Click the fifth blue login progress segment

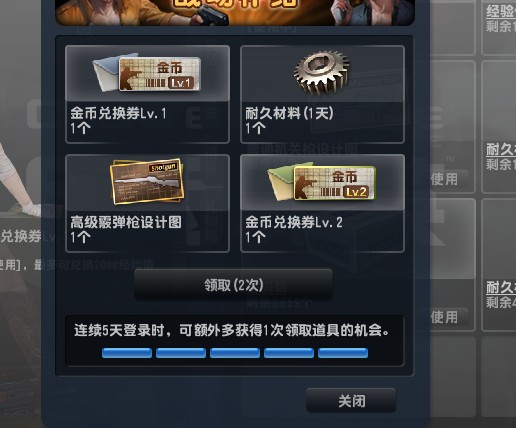coord(343,353)
